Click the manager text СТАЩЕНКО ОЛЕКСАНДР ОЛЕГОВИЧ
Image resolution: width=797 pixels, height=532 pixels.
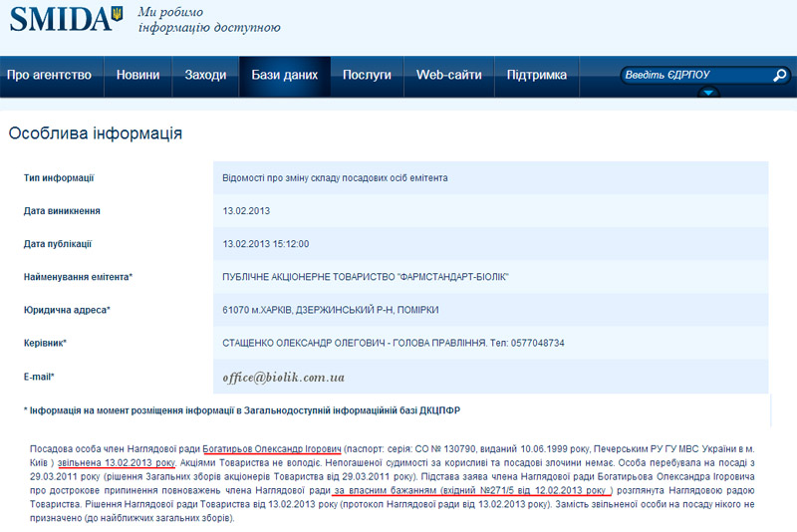pos(304,343)
